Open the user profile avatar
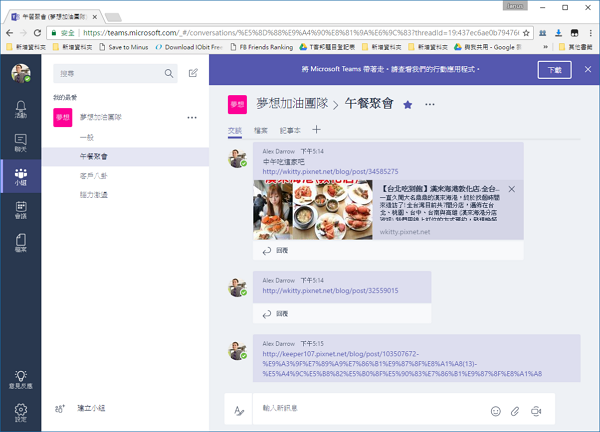This screenshot has width=600, height=432. click(x=21, y=73)
